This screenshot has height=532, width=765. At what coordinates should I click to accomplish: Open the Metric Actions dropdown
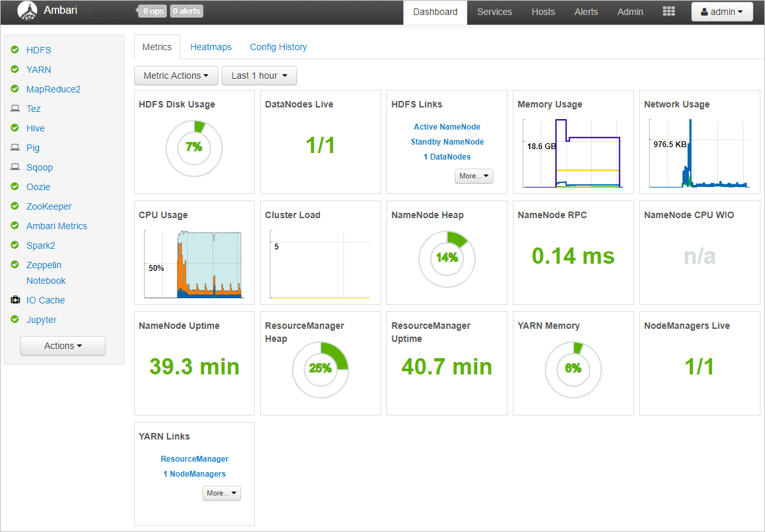176,76
